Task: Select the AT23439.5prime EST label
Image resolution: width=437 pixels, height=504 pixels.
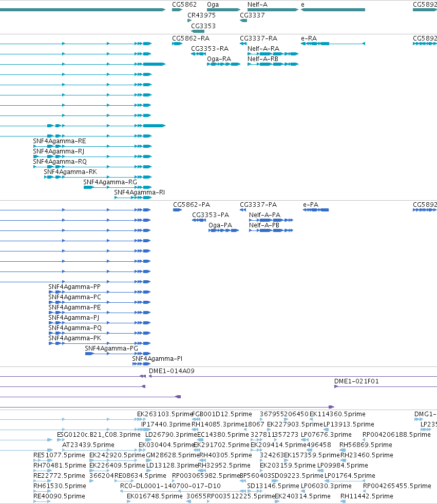Action: pyautogui.click(x=88, y=445)
